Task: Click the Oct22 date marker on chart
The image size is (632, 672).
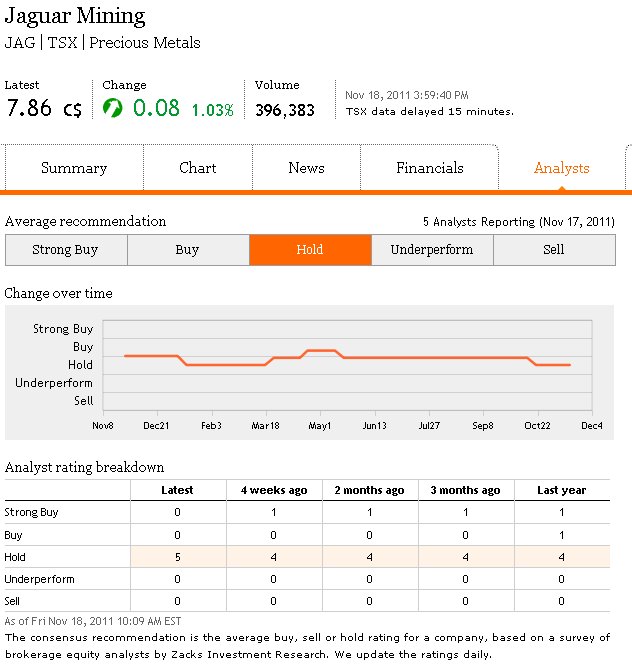Action: tap(538, 425)
